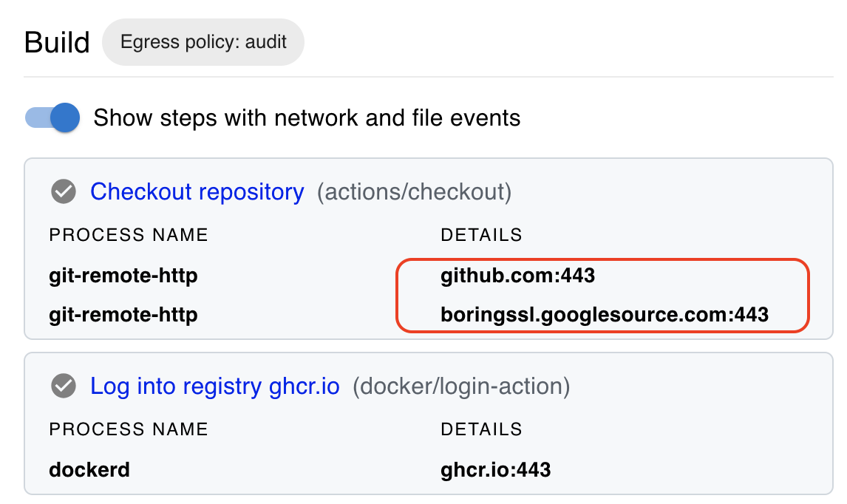The width and height of the screenshot is (847, 504).
Task: Click the checkmark icon beside Log into registry
Action: (64, 386)
